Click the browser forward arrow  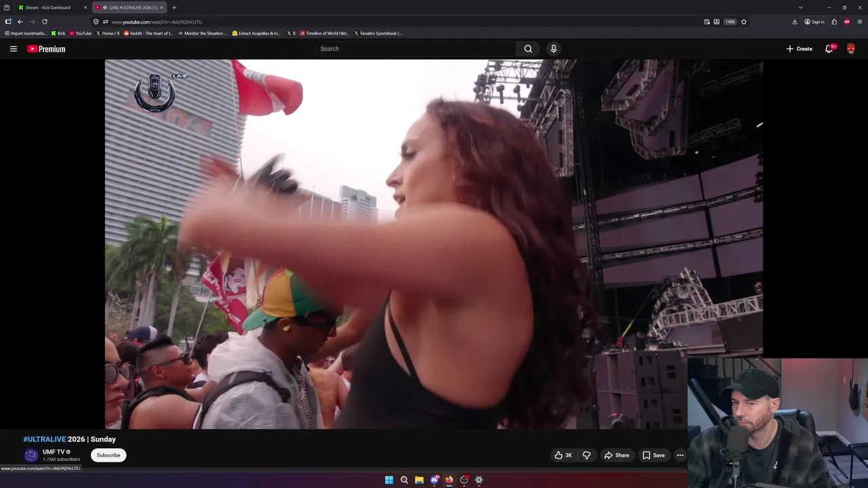coord(32,22)
